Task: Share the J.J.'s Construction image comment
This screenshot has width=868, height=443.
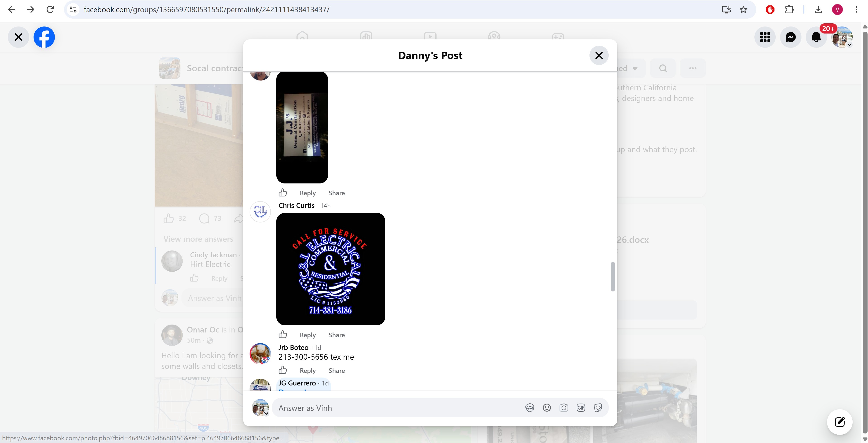Action: coord(337,193)
